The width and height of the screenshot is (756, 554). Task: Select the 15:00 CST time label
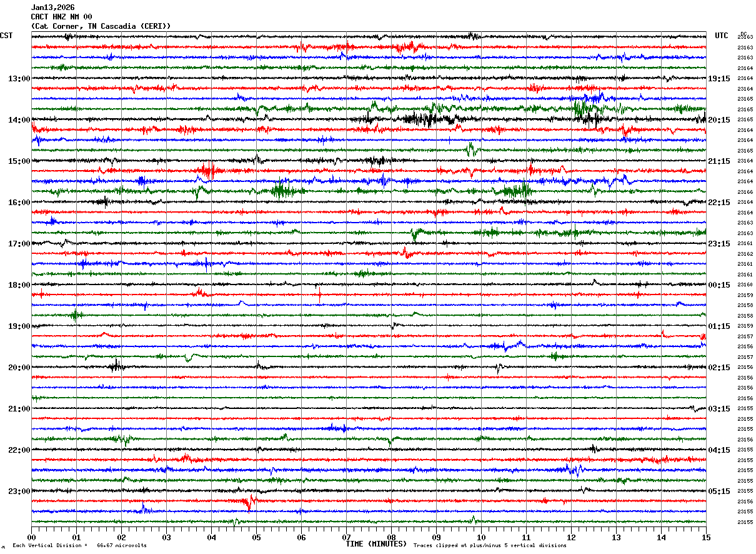[19, 161]
